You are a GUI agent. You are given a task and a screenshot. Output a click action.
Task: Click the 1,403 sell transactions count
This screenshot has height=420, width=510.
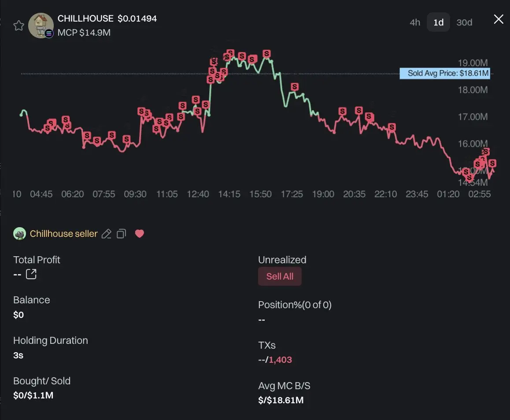[x=280, y=360]
